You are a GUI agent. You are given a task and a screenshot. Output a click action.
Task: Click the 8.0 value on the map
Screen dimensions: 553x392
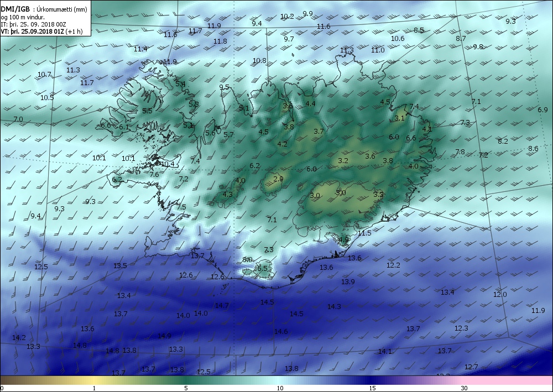[248, 259]
